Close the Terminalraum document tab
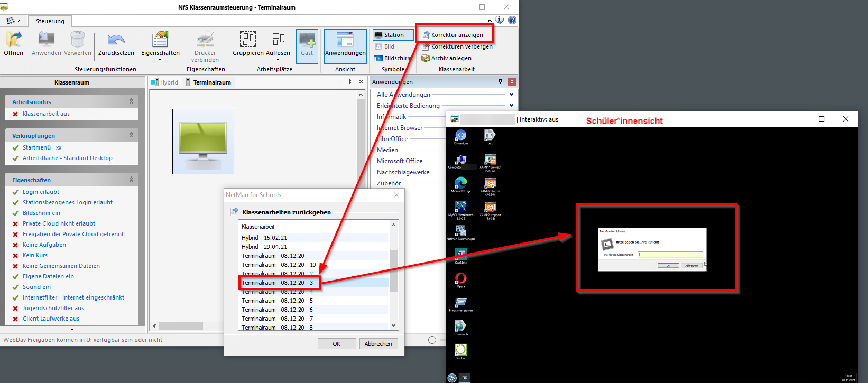Viewport: 868px width, 383px height. (x=361, y=82)
